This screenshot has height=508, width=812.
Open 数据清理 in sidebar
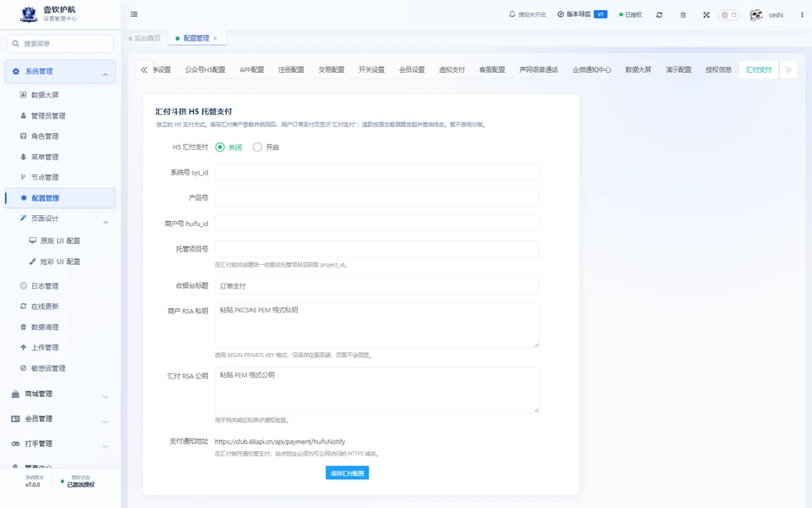coord(45,327)
